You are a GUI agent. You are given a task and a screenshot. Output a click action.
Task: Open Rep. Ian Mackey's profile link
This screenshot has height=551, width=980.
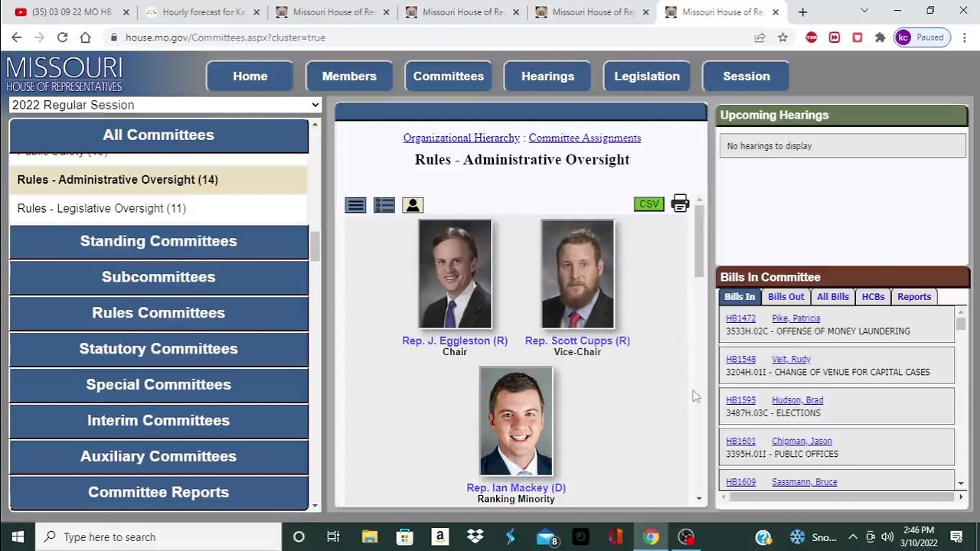516,487
